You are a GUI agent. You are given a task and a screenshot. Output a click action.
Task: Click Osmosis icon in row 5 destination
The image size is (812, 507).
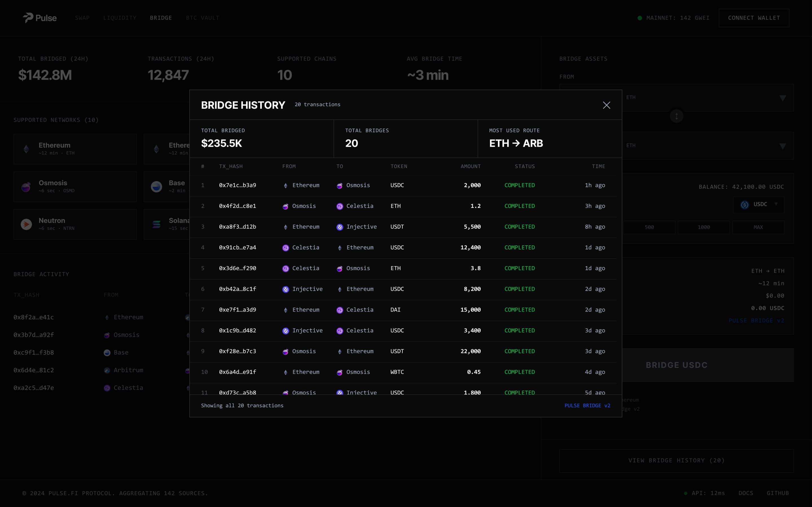(x=339, y=269)
